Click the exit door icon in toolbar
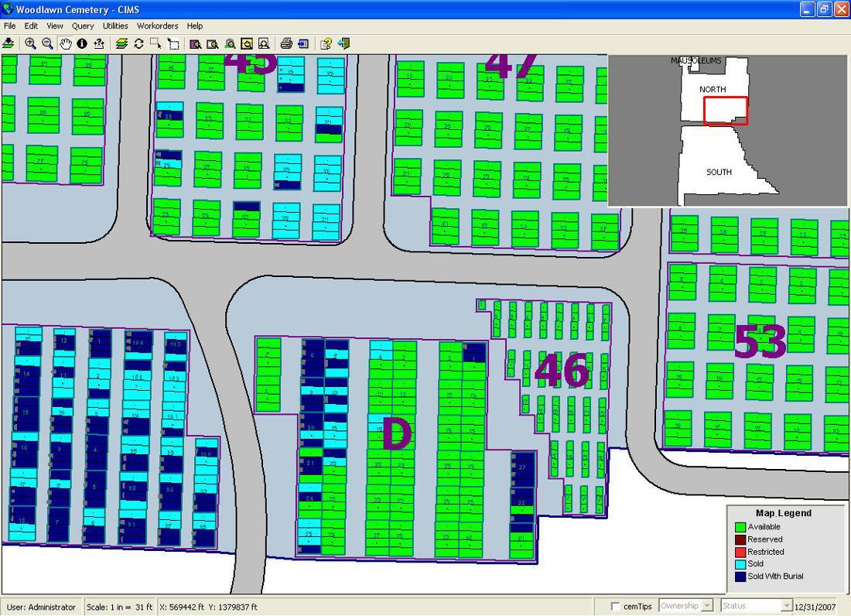This screenshot has width=851, height=616. tap(343, 43)
